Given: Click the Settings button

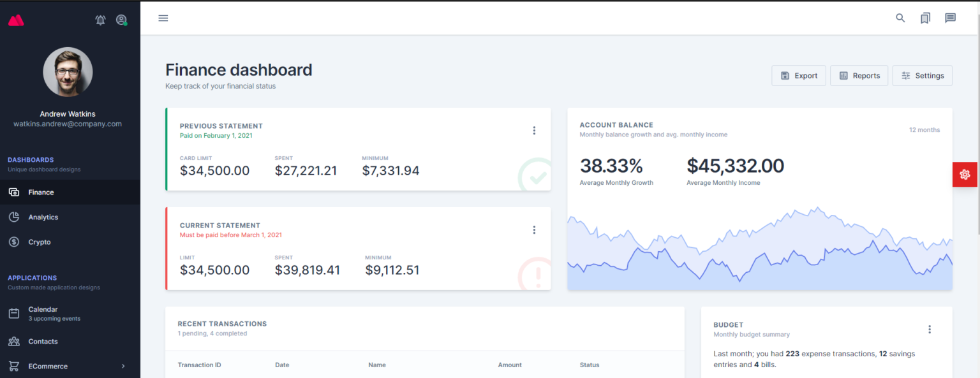Looking at the screenshot, I should 922,76.
